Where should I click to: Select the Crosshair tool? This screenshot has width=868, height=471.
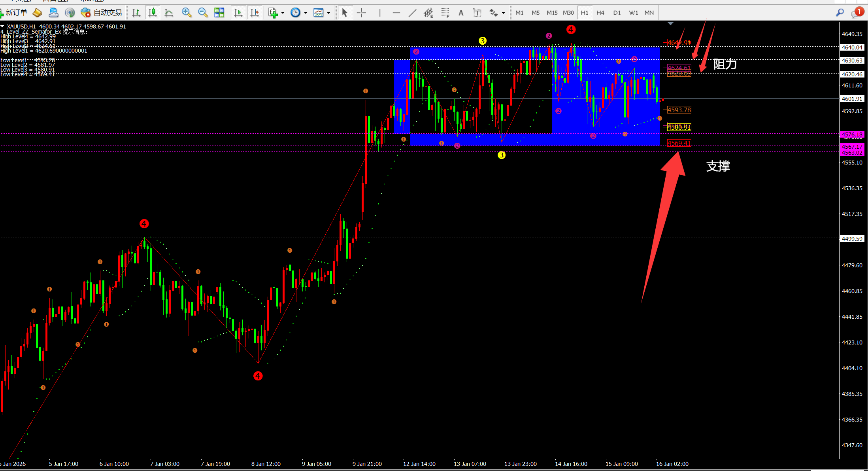tap(361, 13)
